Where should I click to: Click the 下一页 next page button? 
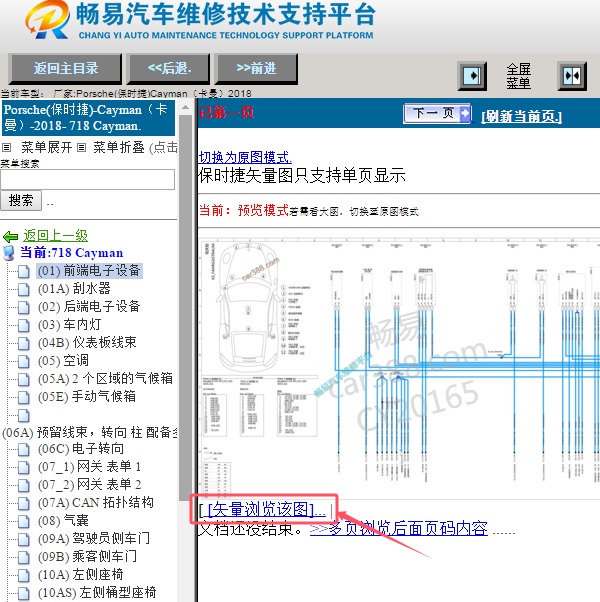click(438, 114)
